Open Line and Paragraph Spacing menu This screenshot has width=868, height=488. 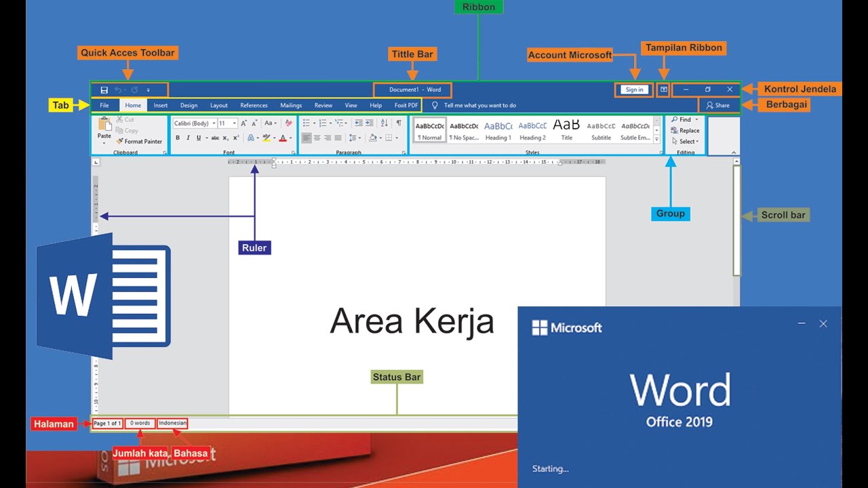tap(355, 138)
